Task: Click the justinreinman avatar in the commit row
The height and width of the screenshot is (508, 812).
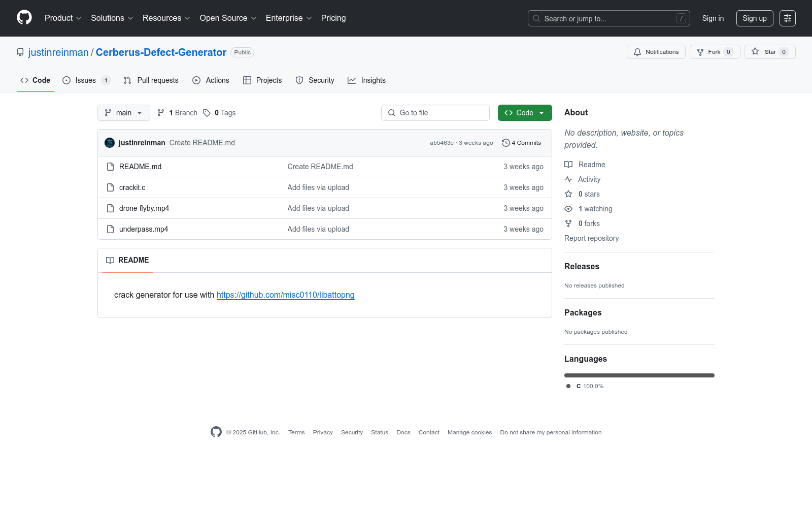Action: pos(110,143)
